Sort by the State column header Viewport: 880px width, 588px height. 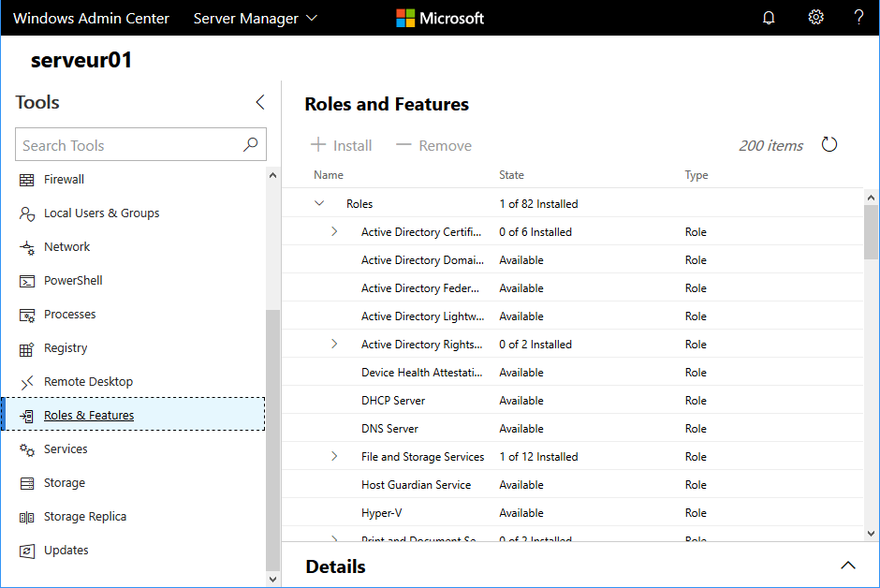tap(511, 175)
